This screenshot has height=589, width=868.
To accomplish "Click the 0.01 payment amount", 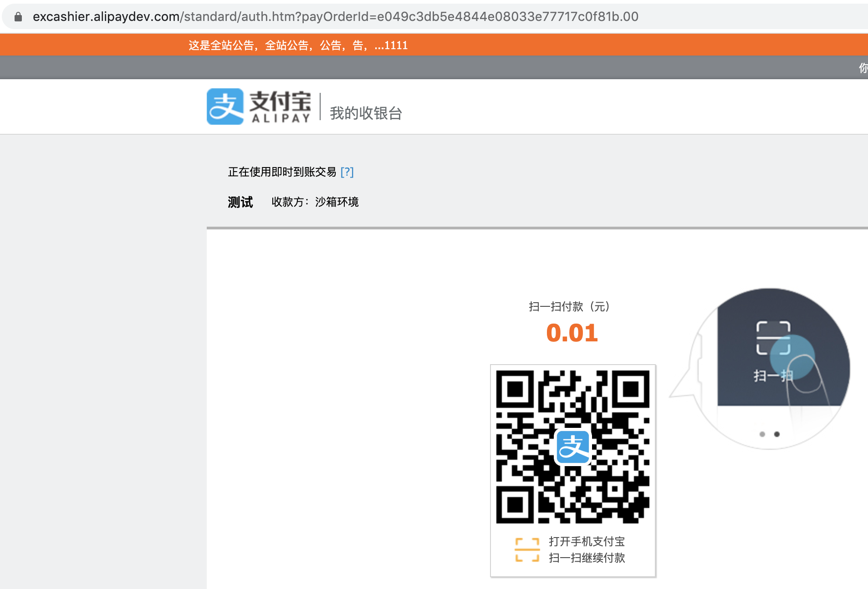I will 572,333.
